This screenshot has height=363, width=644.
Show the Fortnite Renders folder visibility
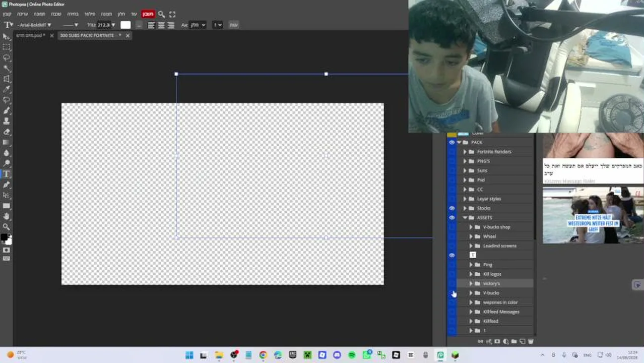click(x=452, y=152)
